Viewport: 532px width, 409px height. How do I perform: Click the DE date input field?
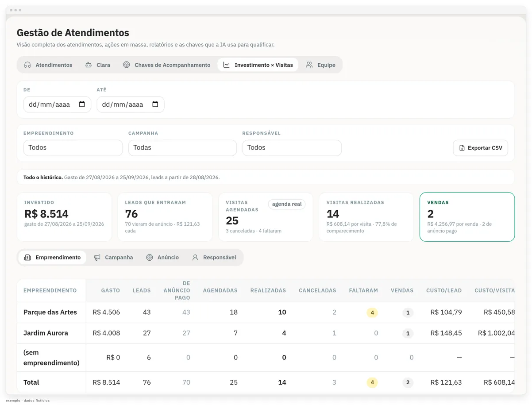57,104
